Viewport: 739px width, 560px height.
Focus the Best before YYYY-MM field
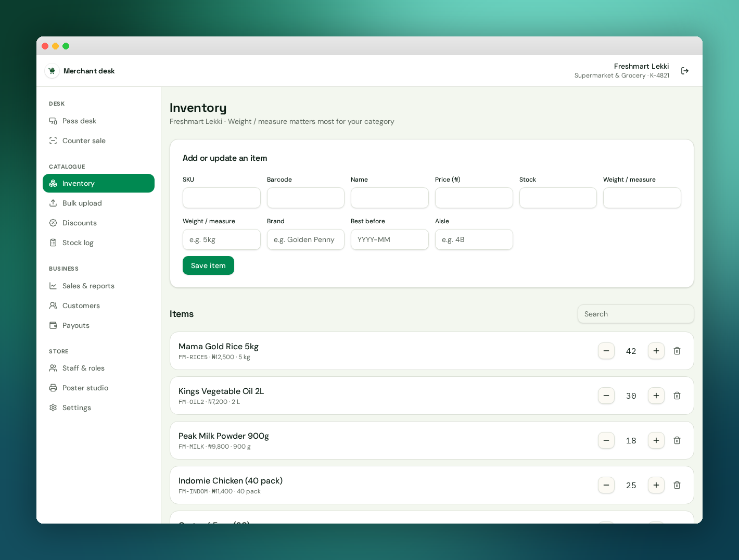(x=390, y=239)
